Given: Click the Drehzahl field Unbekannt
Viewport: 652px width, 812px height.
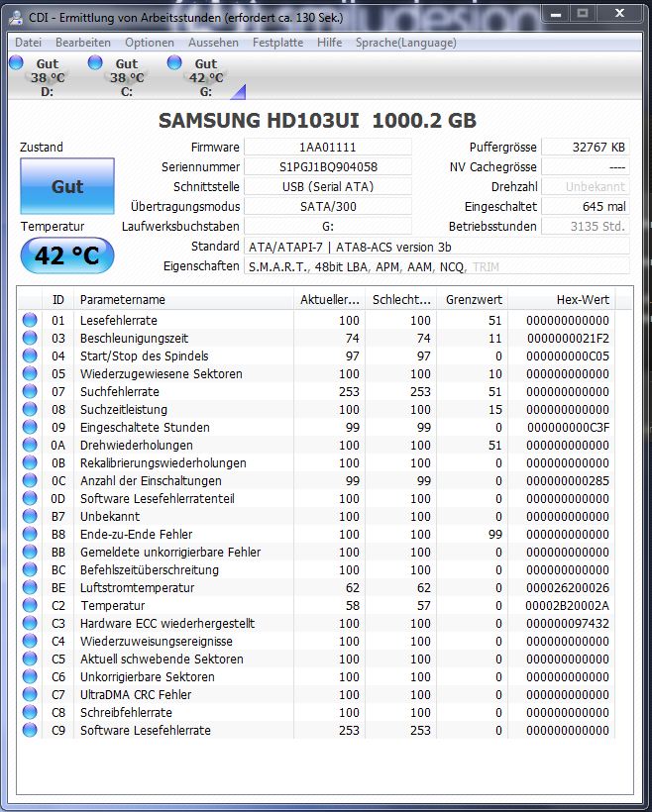Looking at the screenshot, I should [x=586, y=186].
